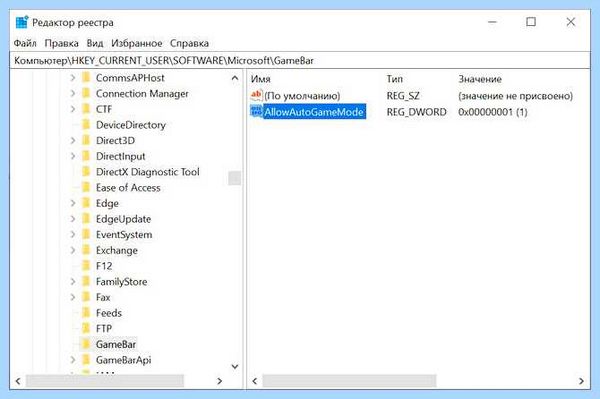This screenshot has height=399, width=600.
Task: Expand the Edge key
Action: (x=73, y=203)
